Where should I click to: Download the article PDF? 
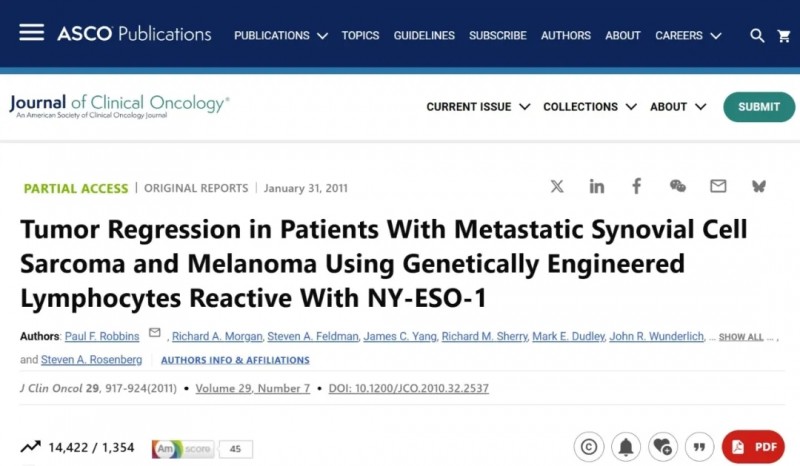(x=753, y=447)
